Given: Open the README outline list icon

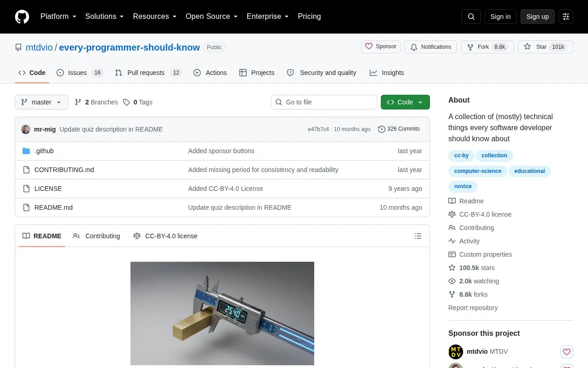Looking at the screenshot, I should click(418, 236).
